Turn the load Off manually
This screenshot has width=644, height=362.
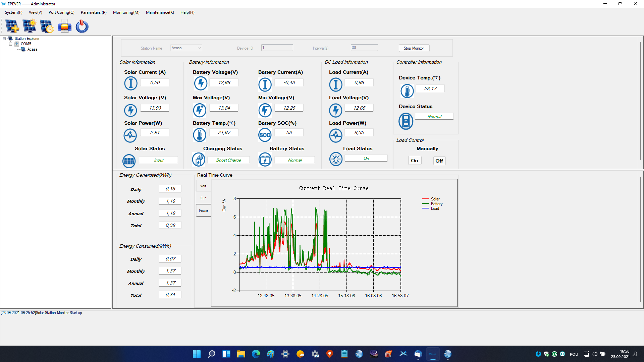439,161
